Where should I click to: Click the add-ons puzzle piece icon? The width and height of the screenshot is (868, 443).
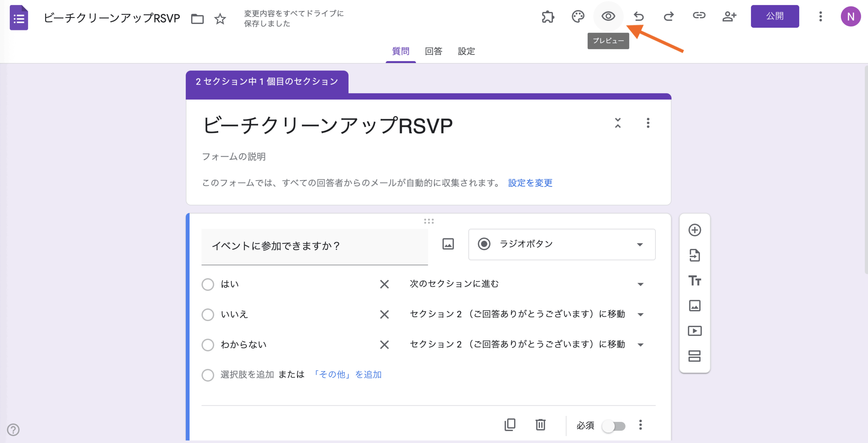point(548,16)
